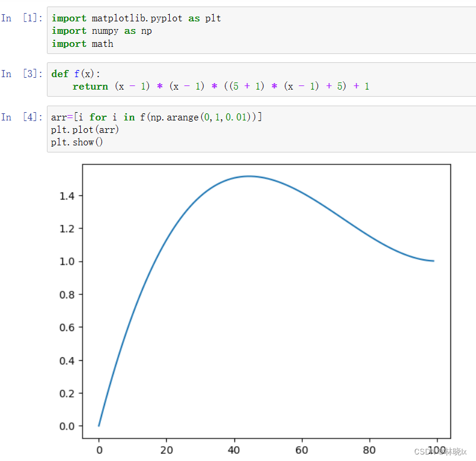Image resolution: width=476 pixels, height=461 pixels.
Task: Place cursor on 'import numpy as np' line
Action: tap(101, 31)
